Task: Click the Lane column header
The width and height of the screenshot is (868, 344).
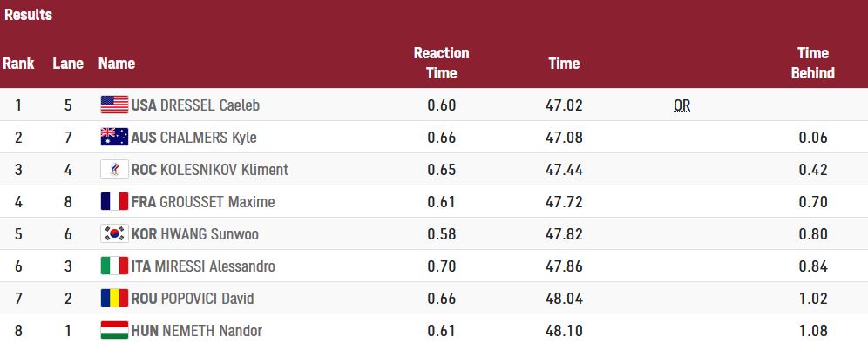Action: coord(68,64)
